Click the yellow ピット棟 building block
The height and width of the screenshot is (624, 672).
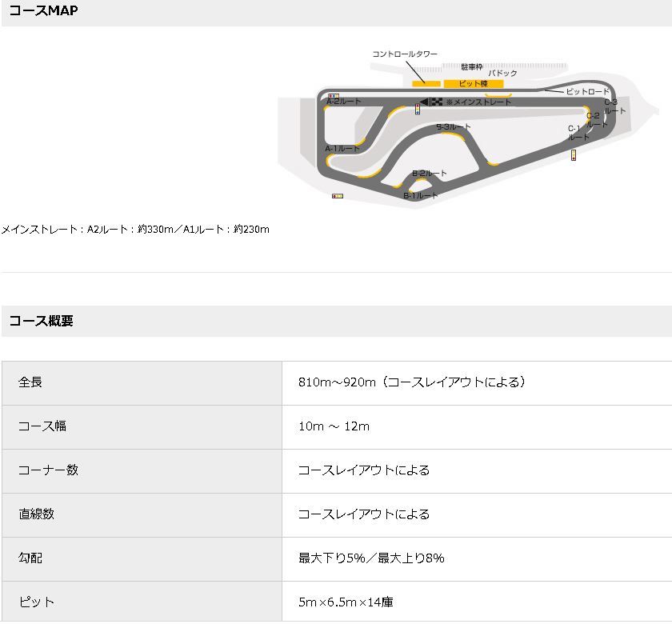[473, 83]
